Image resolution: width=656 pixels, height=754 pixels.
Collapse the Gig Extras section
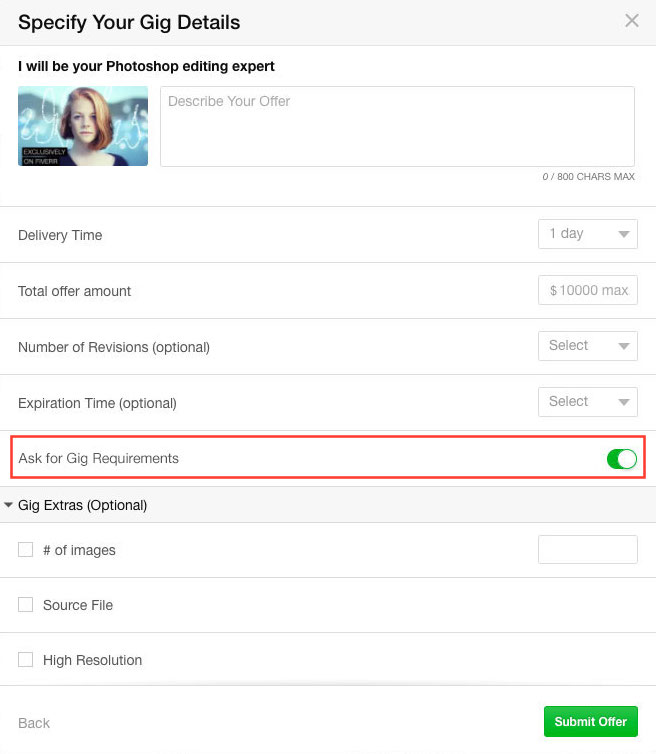[9, 505]
